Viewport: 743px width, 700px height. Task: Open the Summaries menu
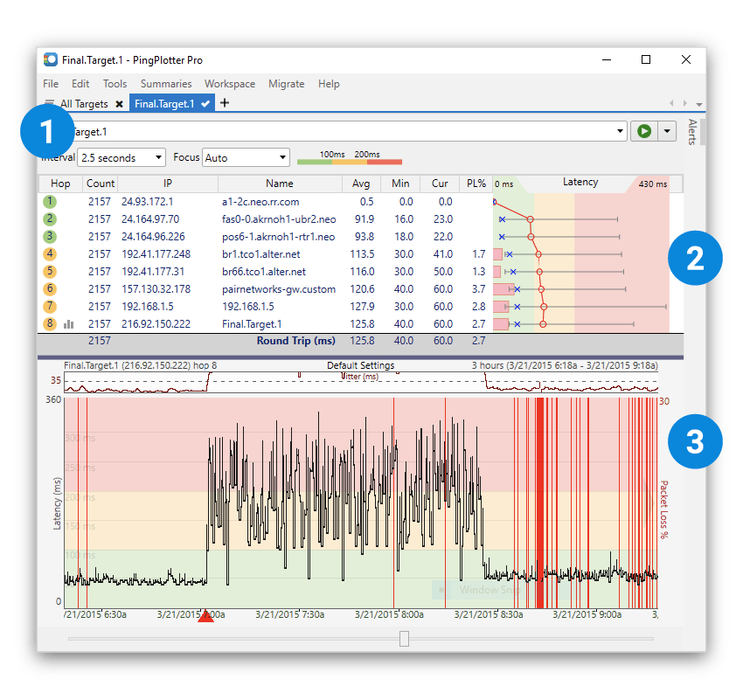(166, 83)
